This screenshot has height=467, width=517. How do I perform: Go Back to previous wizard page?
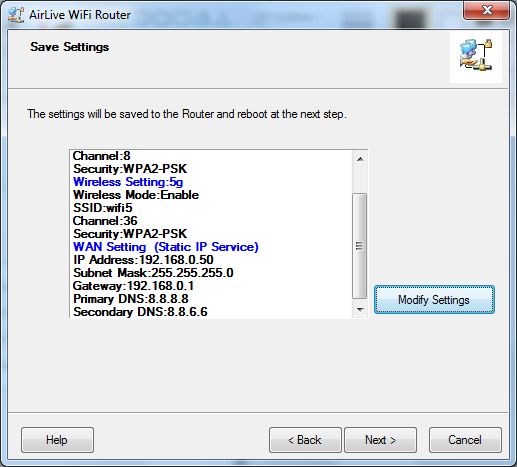(x=305, y=440)
